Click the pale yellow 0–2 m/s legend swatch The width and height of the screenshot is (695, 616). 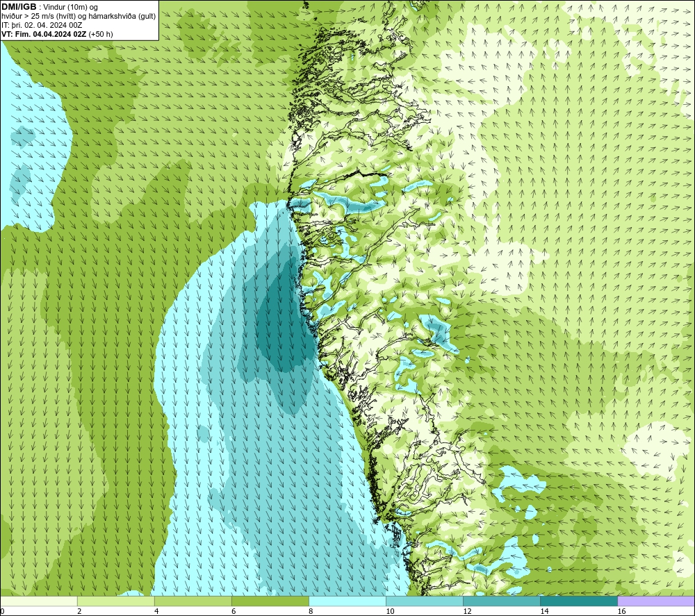click(x=39, y=601)
